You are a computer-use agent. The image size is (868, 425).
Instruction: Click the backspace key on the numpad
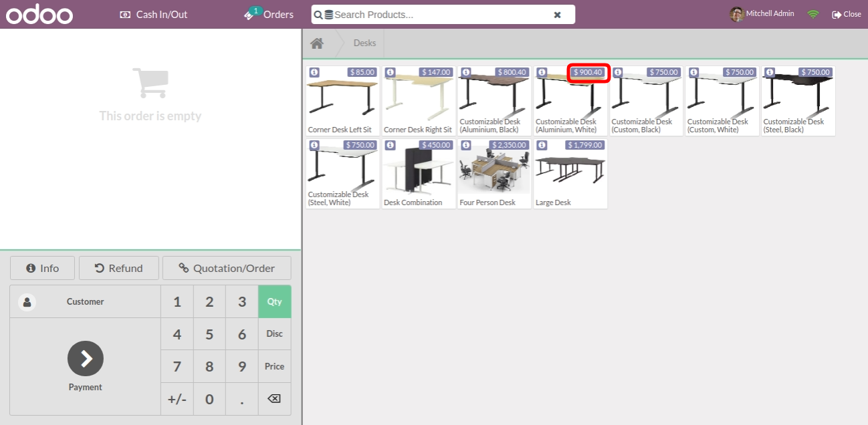274,399
